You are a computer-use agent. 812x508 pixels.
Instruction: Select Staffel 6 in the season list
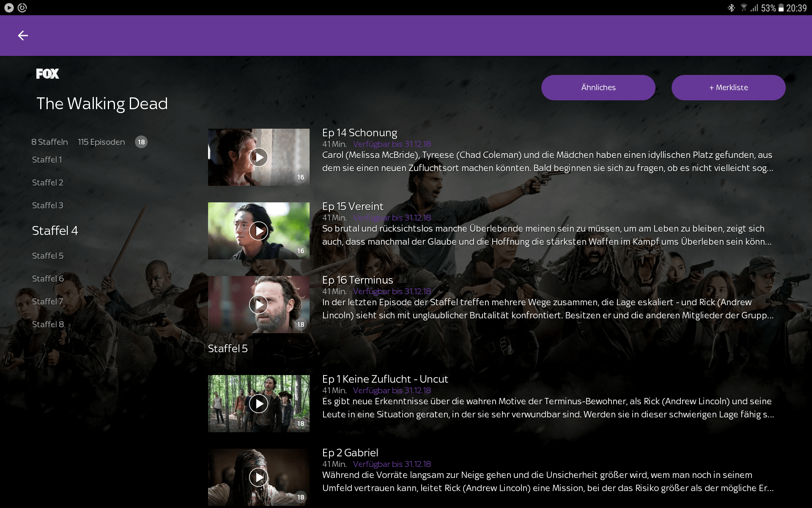48,279
